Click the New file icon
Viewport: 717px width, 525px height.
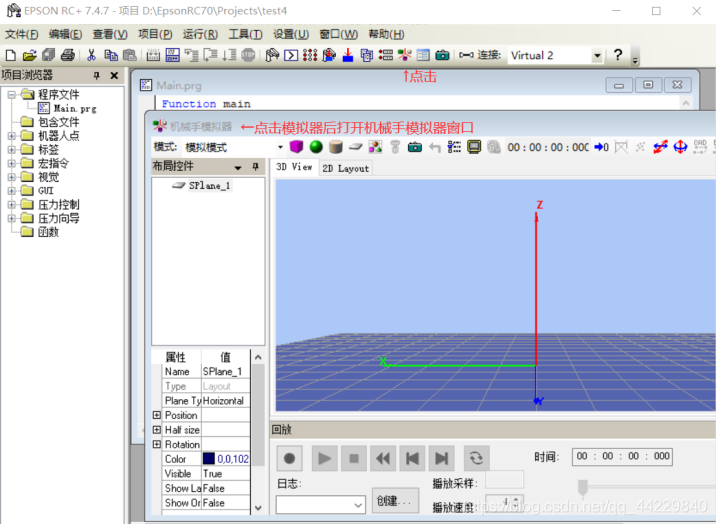[x=11, y=55]
